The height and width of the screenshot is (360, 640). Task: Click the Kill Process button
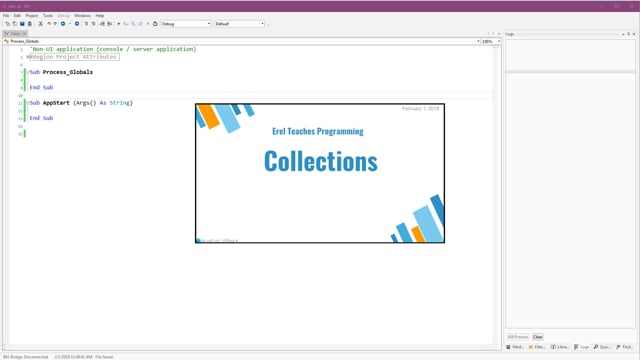click(518, 337)
